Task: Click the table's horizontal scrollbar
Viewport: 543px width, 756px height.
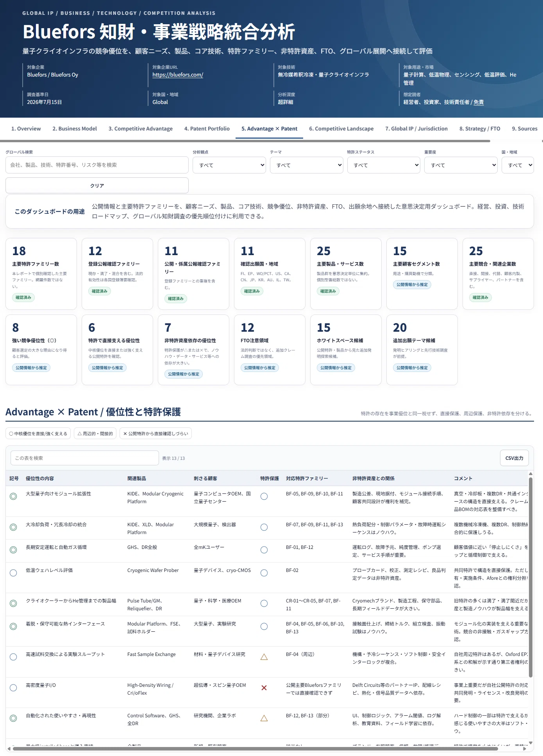Action: pyautogui.click(x=255, y=749)
